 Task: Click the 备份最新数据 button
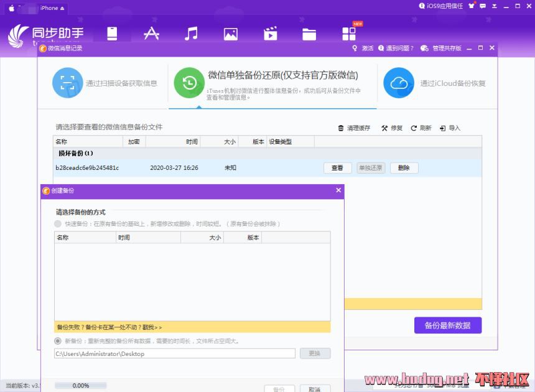[x=447, y=325]
